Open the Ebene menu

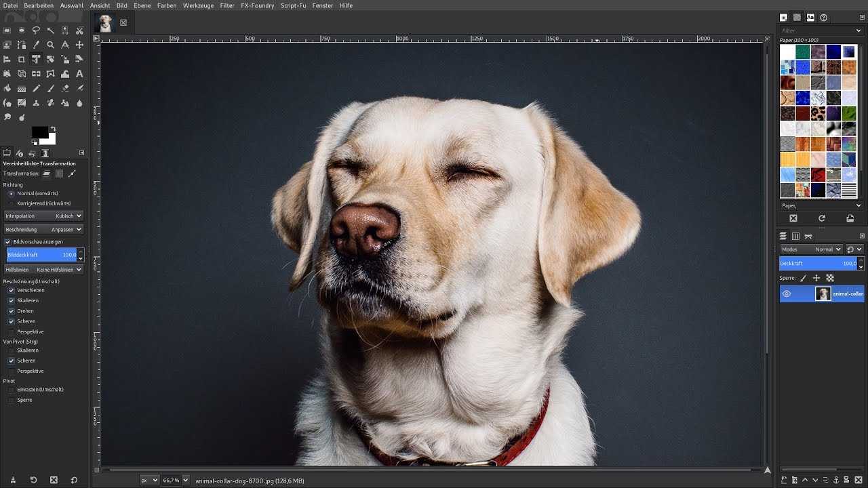(142, 5)
